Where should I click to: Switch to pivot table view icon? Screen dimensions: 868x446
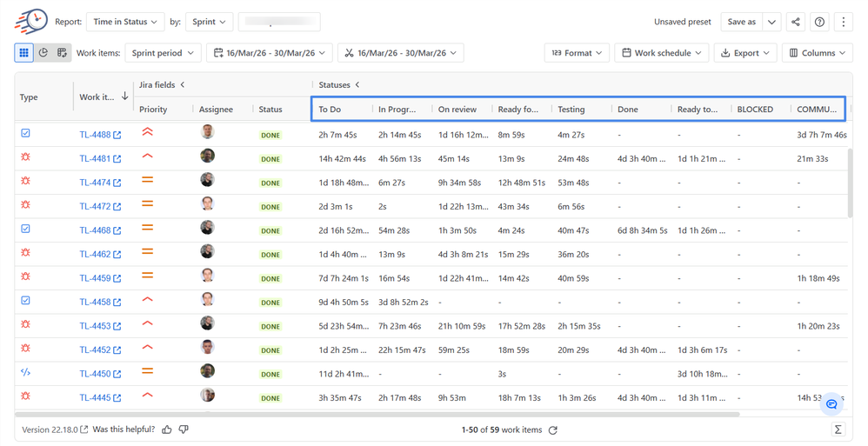62,52
